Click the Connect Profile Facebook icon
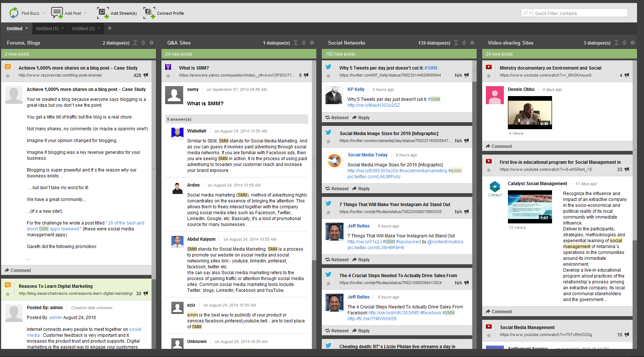The width and height of the screenshot is (644, 357). [x=149, y=13]
